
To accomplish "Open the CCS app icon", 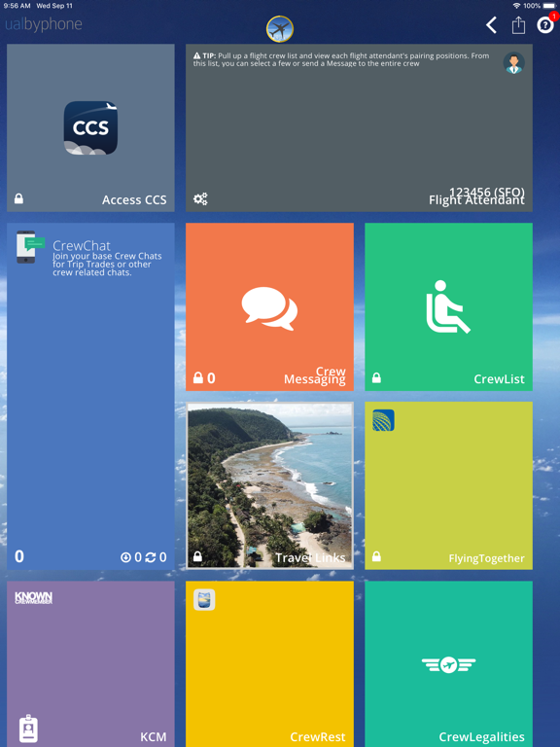I will [x=90, y=127].
